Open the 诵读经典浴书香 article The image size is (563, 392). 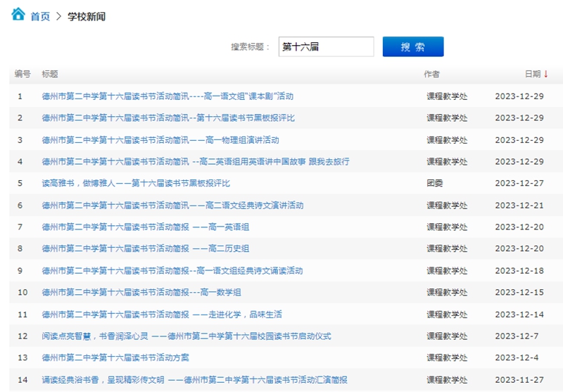click(195, 380)
